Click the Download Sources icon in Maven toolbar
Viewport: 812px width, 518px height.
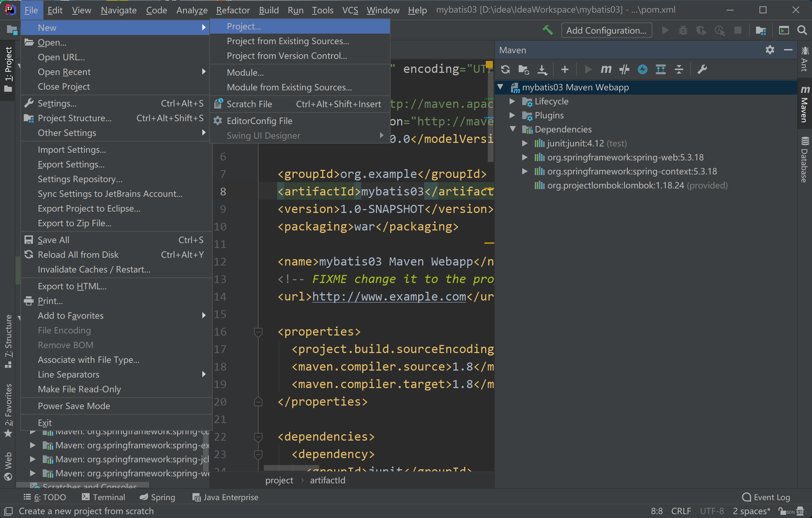tap(542, 69)
